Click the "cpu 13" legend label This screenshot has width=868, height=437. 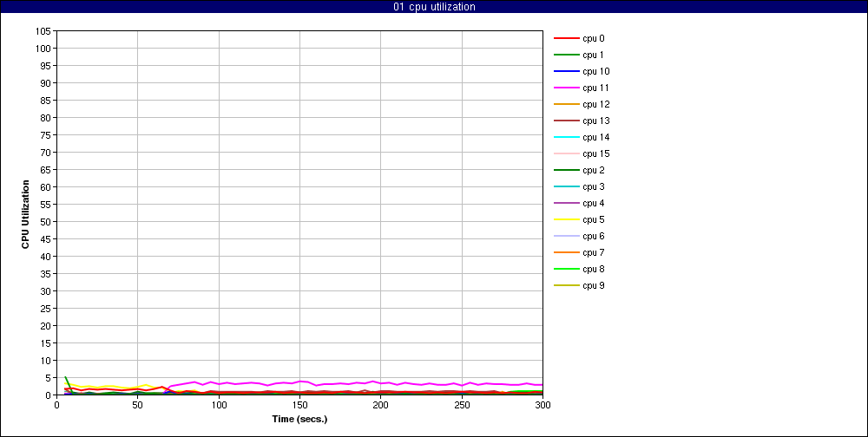tap(596, 121)
